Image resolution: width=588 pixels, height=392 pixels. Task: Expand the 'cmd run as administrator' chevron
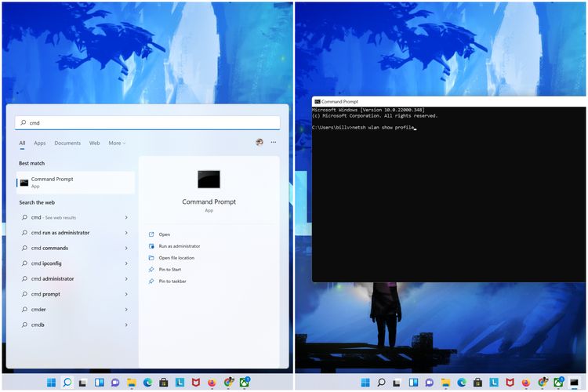pyautogui.click(x=126, y=233)
